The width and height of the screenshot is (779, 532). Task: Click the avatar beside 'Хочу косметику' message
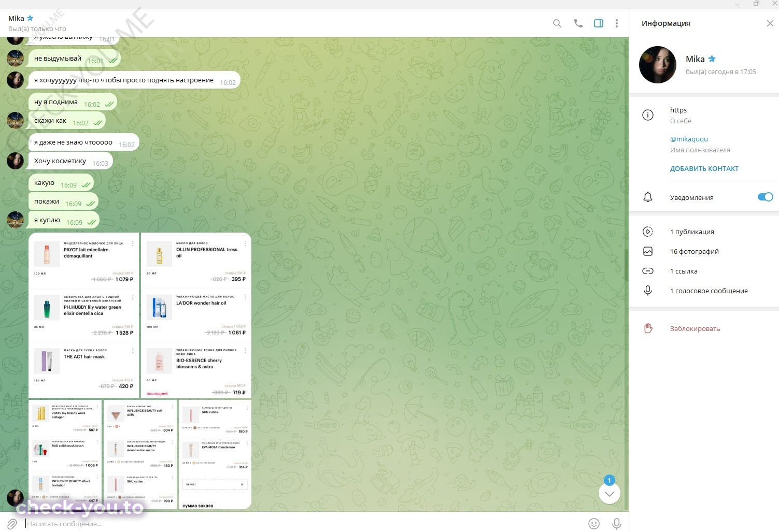click(x=15, y=161)
